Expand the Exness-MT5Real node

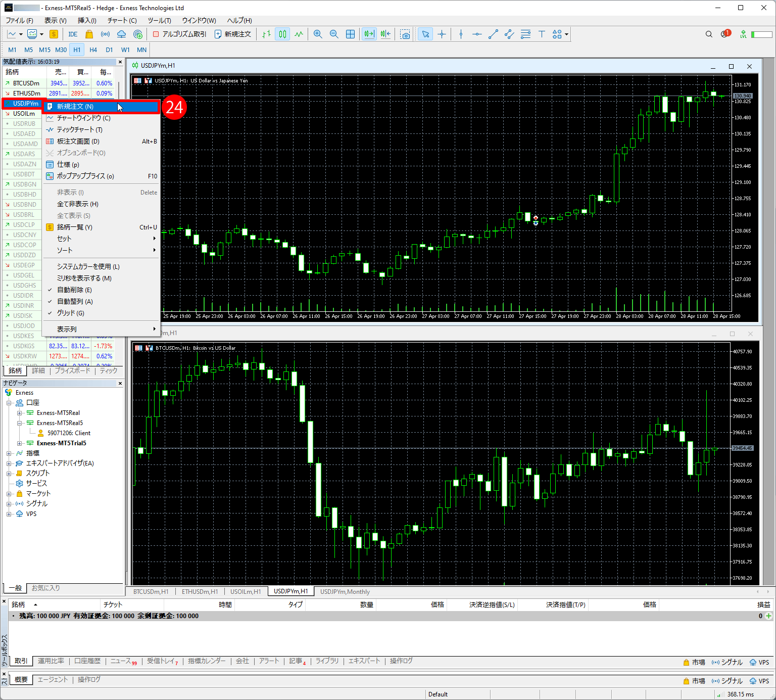20,413
